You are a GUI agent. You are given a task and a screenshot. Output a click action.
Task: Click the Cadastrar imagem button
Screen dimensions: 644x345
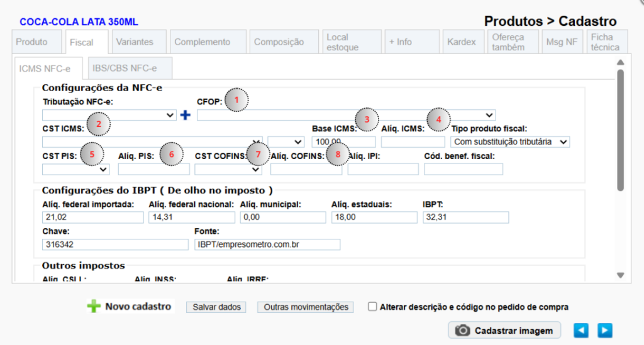coord(504,331)
